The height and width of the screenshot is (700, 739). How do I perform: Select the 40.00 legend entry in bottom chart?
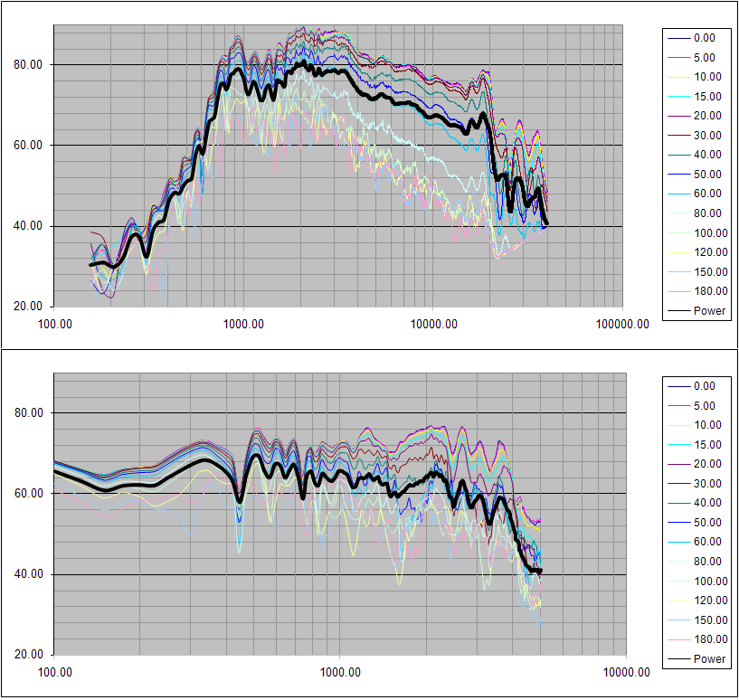[695, 503]
